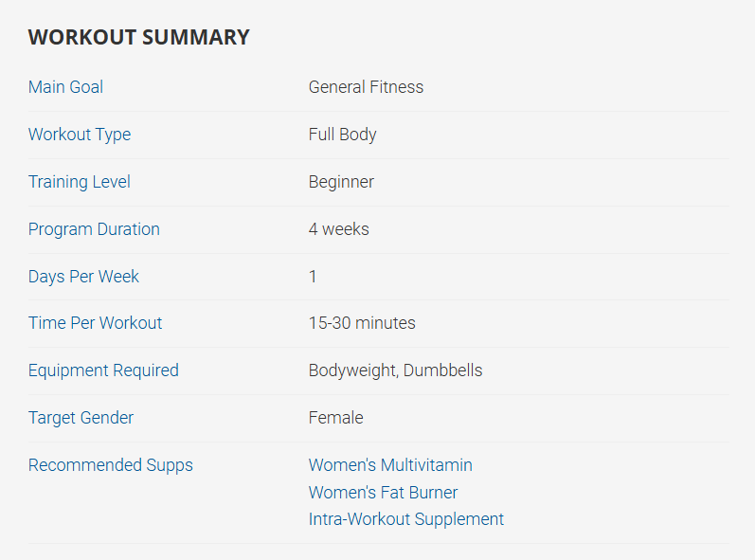Click the Time Per Workout label

click(95, 323)
